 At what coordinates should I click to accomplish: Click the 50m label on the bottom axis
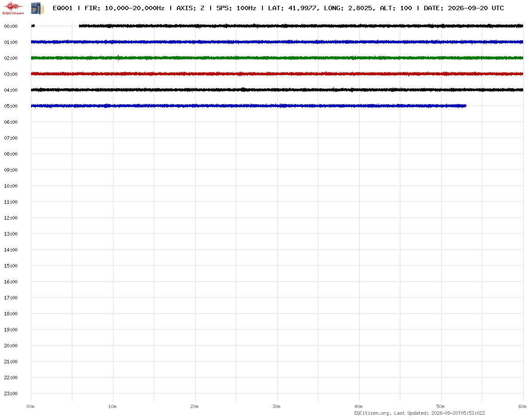[x=441, y=406]
